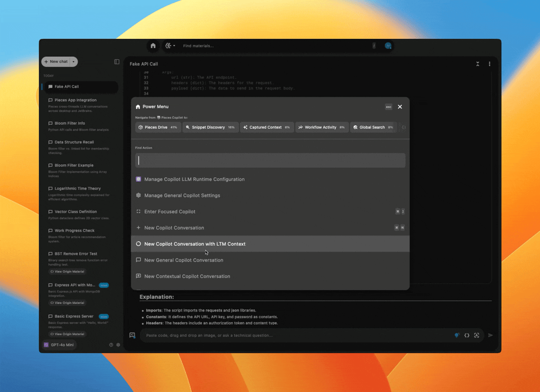Open the settings gear in sidebar footer
Viewport: 540px width, 392px height.
coord(118,345)
